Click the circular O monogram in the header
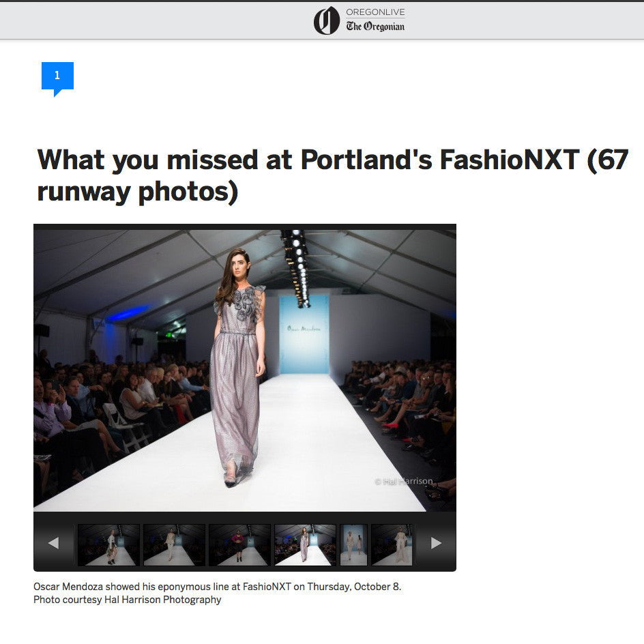Image resolution: width=644 pixels, height=644 pixels. (x=326, y=20)
